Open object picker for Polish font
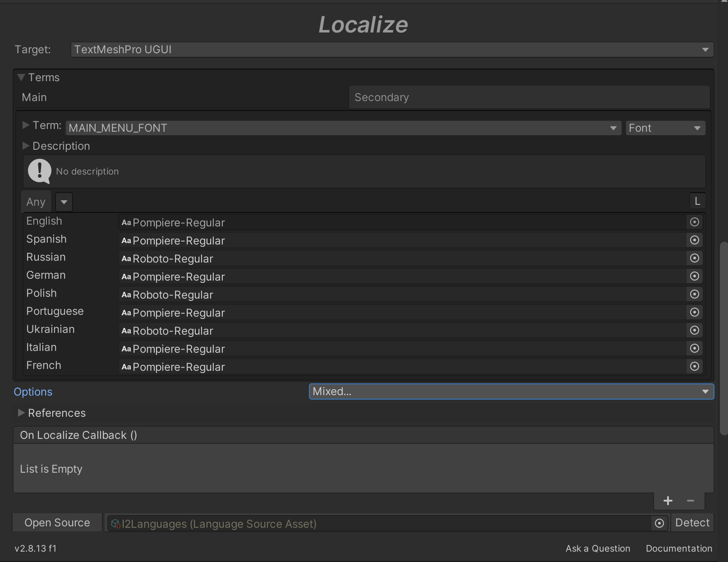728x562 pixels. click(x=695, y=294)
